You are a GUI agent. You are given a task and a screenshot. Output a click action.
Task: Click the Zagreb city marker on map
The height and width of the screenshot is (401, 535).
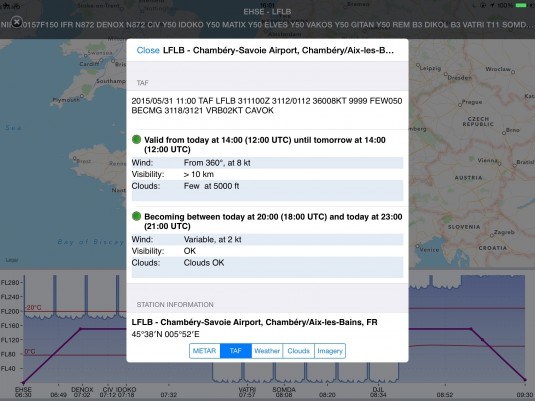[x=492, y=235]
